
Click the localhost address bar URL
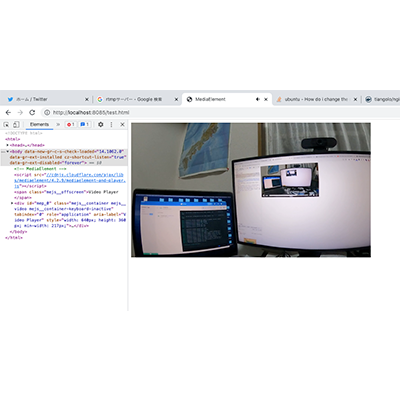point(91,112)
